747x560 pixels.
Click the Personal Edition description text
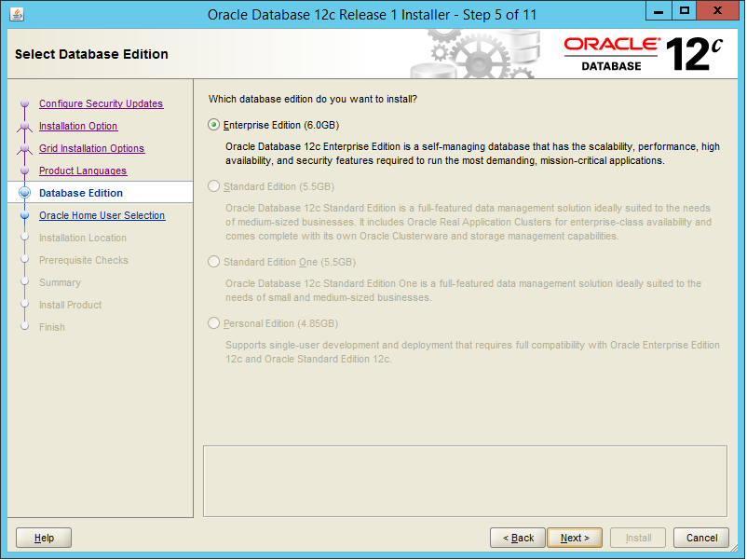[472, 351]
